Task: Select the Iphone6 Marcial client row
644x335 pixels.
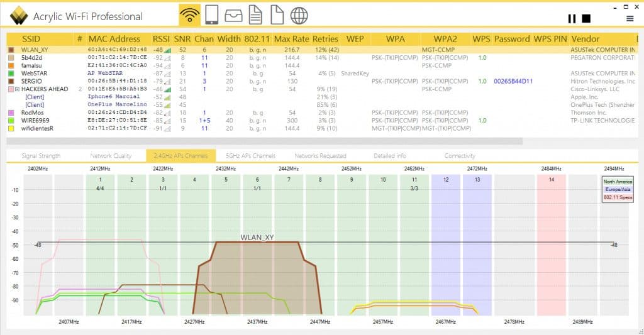Action: click(x=322, y=97)
